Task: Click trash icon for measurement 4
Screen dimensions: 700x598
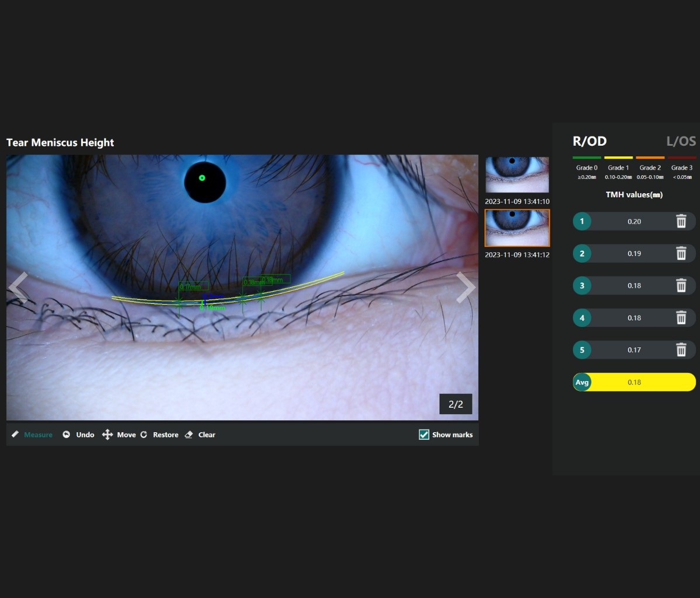Action: (681, 318)
